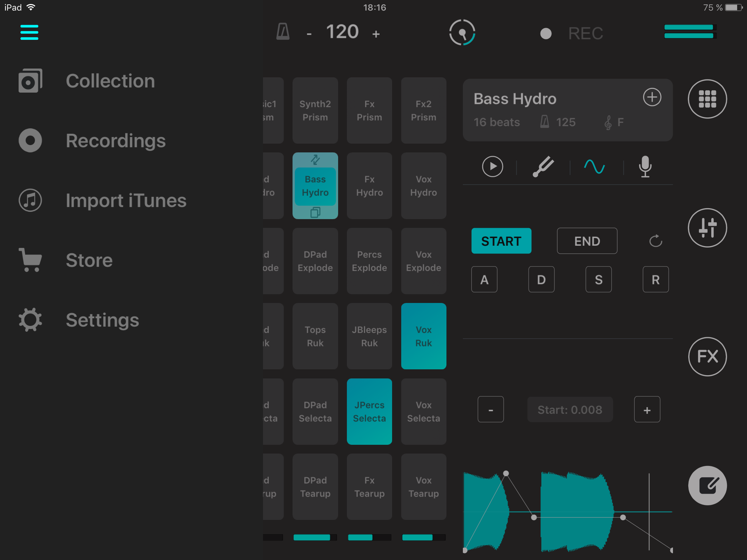Open the pad grid view button
Image resolution: width=747 pixels, height=560 pixels.
[707, 99]
